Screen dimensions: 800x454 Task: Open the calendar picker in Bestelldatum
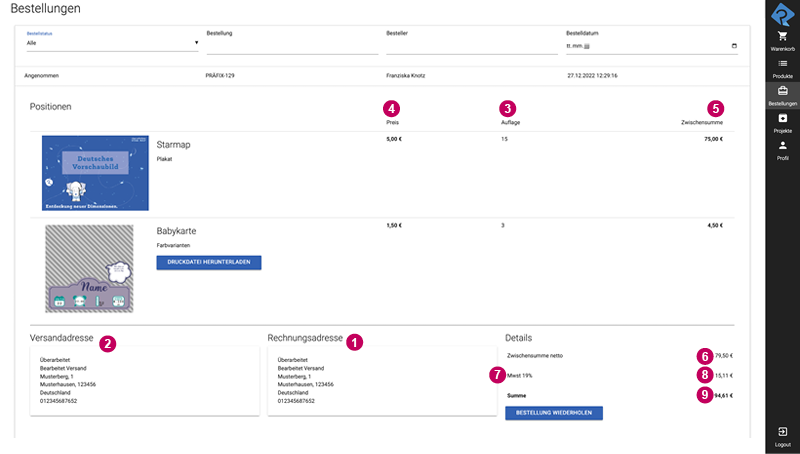(x=735, y=46)
